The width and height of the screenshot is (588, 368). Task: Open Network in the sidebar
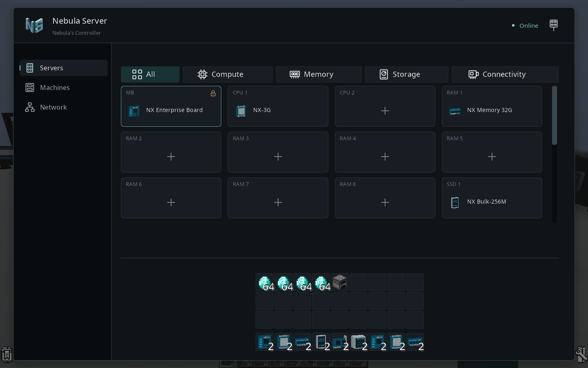pyautogui.click(x=64, y=107)
